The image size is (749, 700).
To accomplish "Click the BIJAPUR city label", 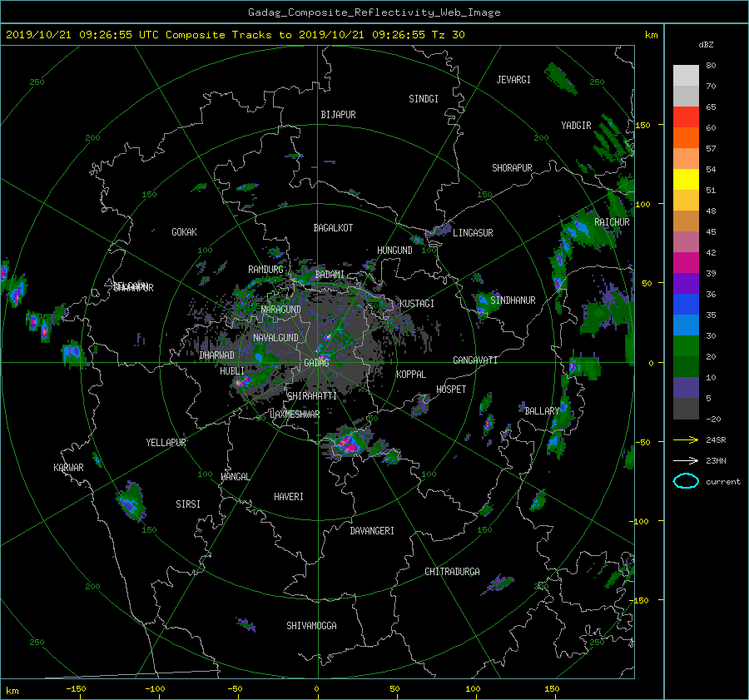I will pyautogui.click(x=338, y=115).
